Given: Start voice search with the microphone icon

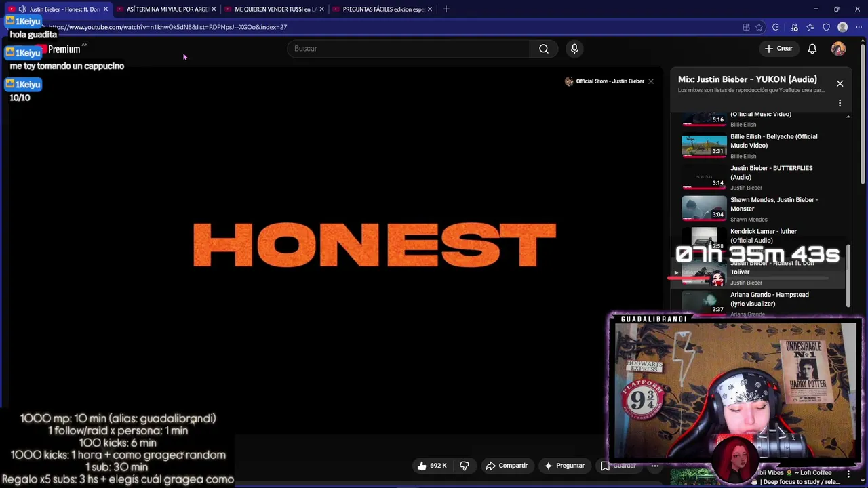Looking at the screenshot, I should (x=574, y=49).
